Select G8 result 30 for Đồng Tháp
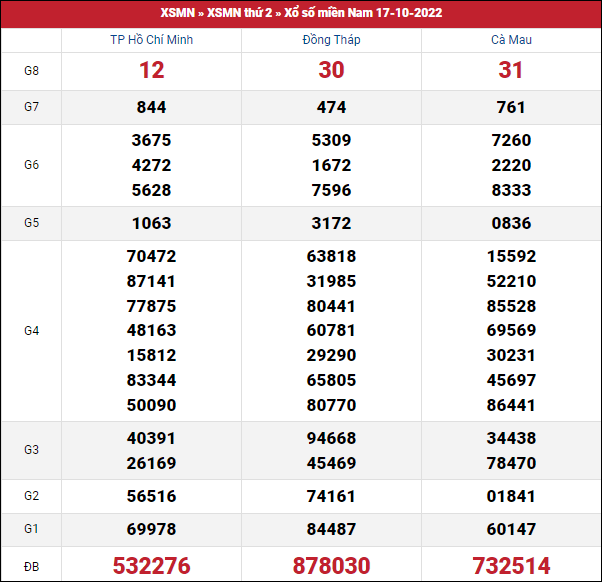 [x=331, y=71]
